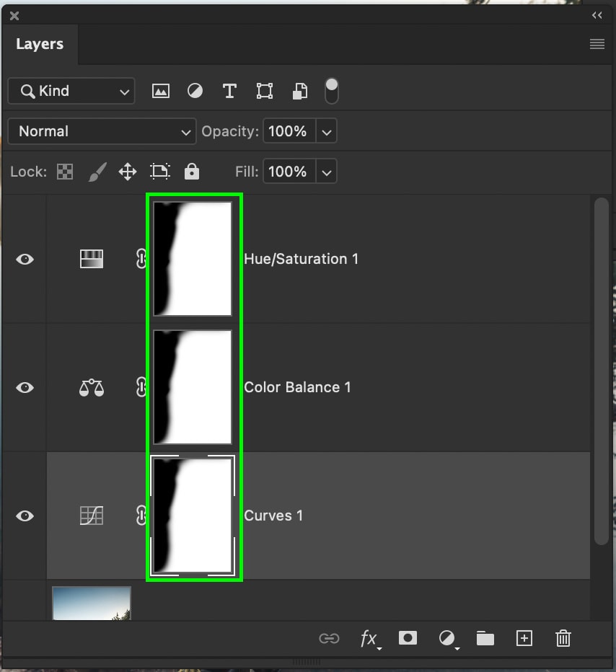
Task: Switch to the Layers tab
Action: (x=40, y=44)
